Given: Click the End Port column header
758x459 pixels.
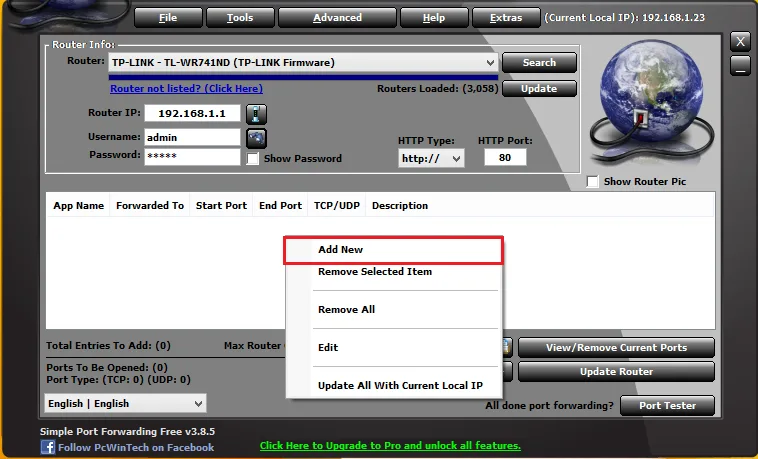Looking at the screenshot, I should coord(280,206).
